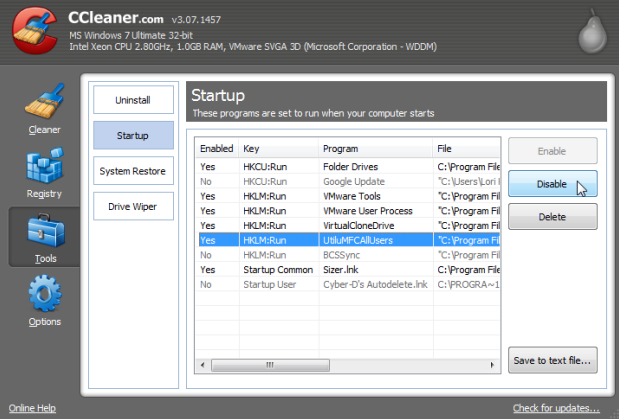
Task: Click the scrollbar left arrow
Action: point(203,365)
